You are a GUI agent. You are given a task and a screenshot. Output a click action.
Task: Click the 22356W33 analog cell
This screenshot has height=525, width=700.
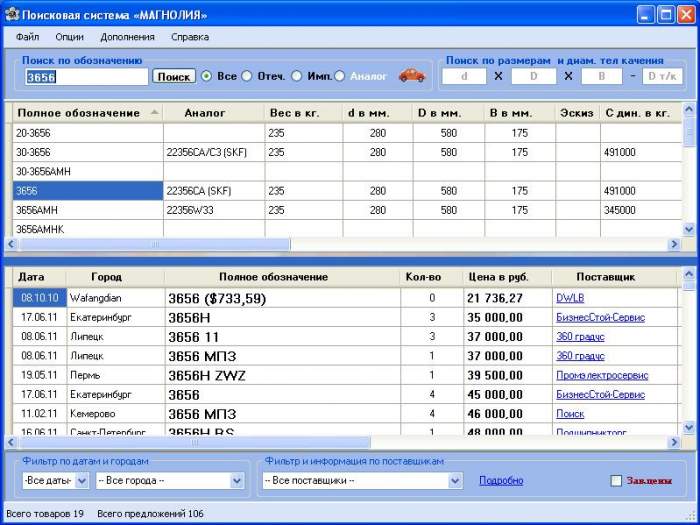[x=214, y=210]
